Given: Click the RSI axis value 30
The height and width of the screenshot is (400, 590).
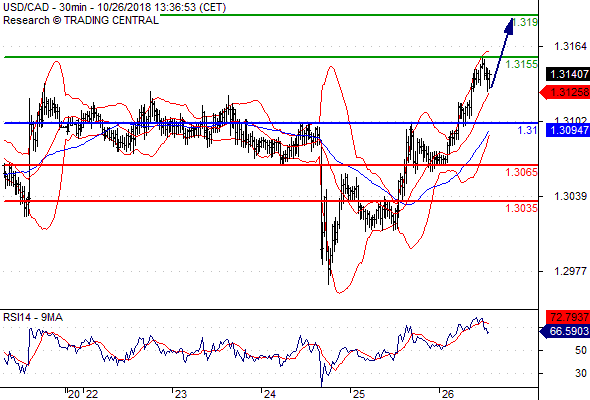Looking at the screenshot, I should 581,373.
